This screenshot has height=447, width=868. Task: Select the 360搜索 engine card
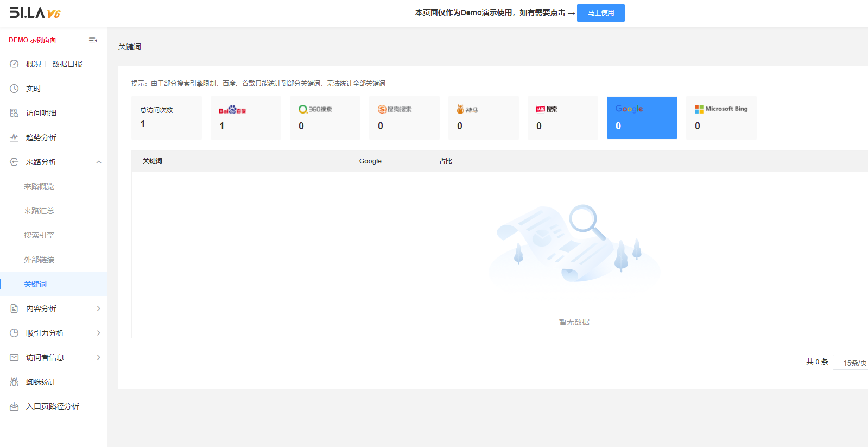pos(325,118)
